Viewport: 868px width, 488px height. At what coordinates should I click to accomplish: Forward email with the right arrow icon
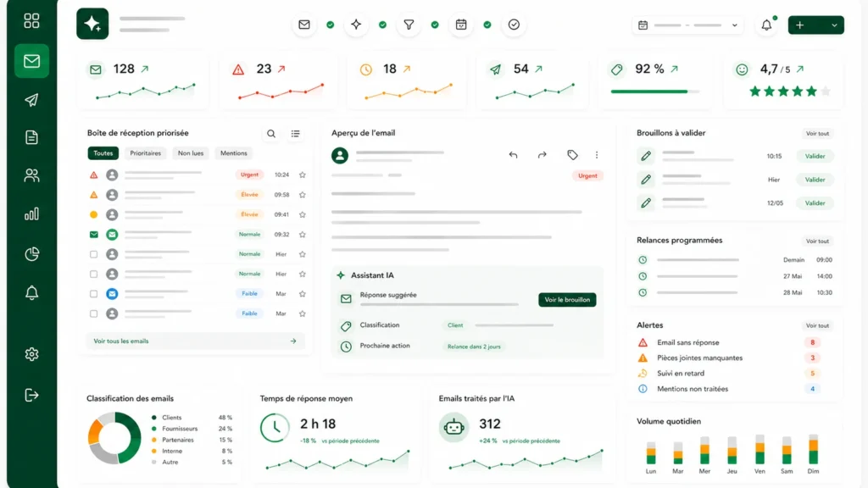click(542, 155)
